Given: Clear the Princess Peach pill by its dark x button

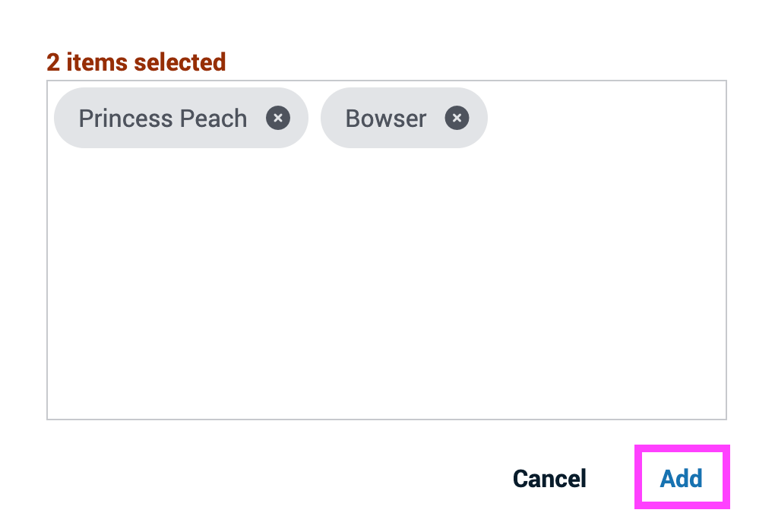Looking at the screenshot, I should pyautogui.click(x=278, y=118).
